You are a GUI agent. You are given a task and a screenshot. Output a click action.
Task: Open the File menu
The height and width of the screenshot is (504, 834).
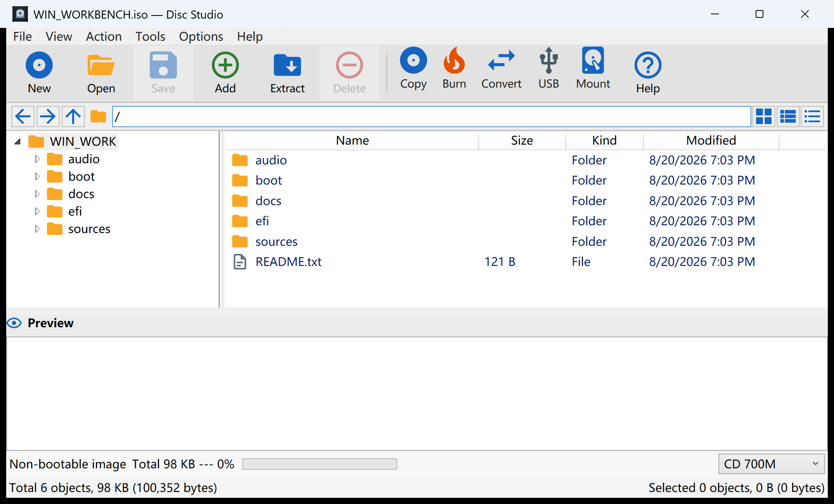pyautogui.click(x=22, y=36)
